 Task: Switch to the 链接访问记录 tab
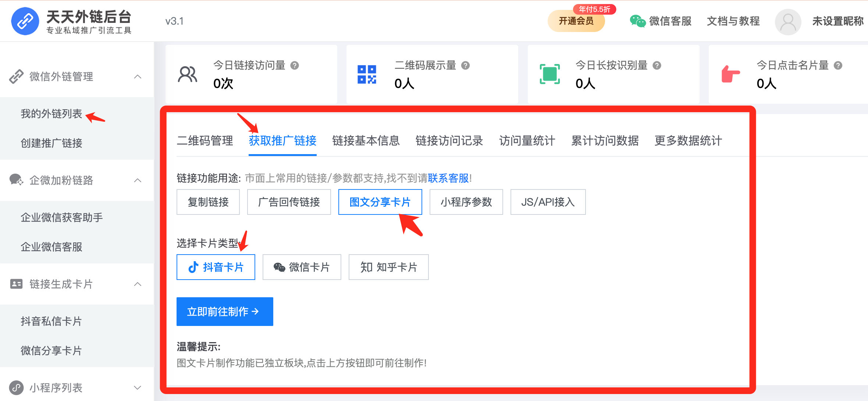(449, 141)
